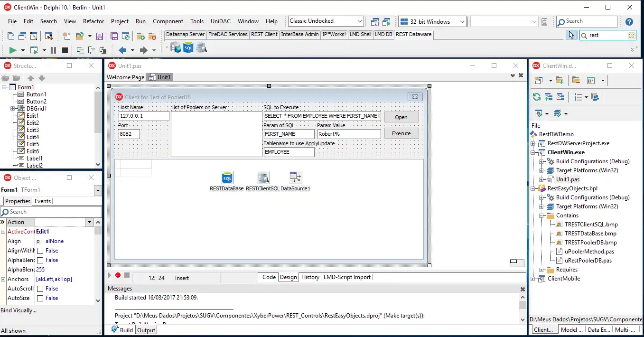
Task: Click the Save All toolbar icon
Action: click(114, 36)
